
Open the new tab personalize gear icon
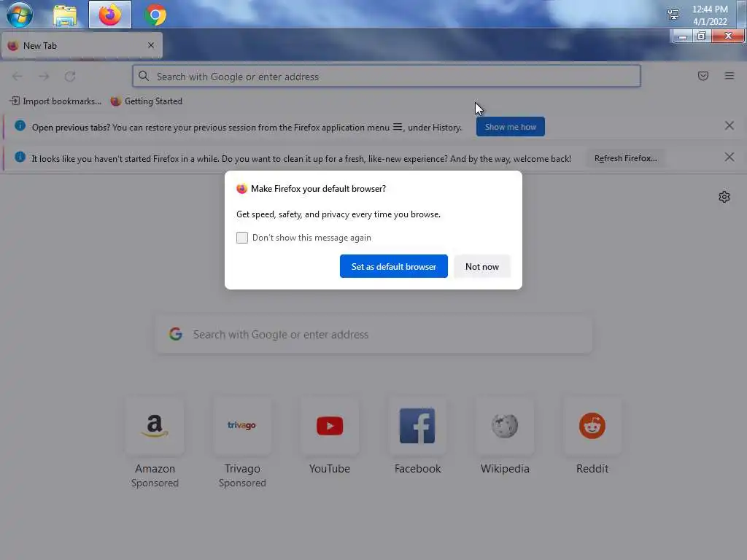(724, 197)
